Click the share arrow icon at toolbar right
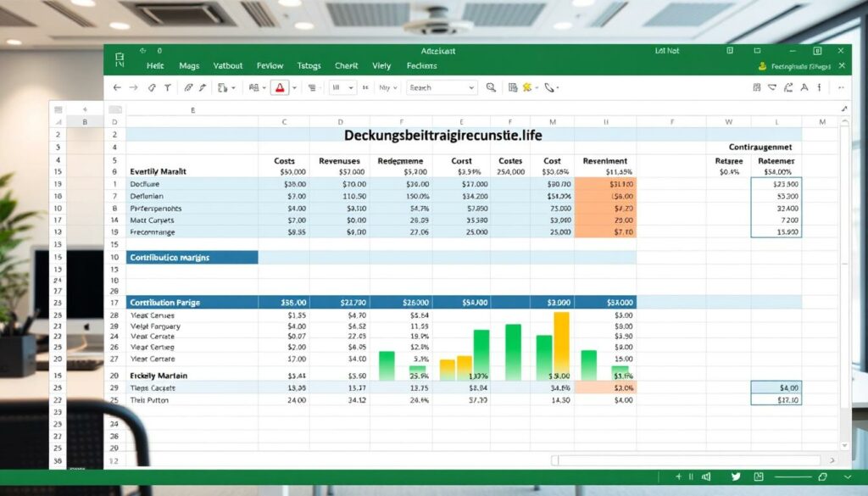868x496 pixels. [788, 87]
